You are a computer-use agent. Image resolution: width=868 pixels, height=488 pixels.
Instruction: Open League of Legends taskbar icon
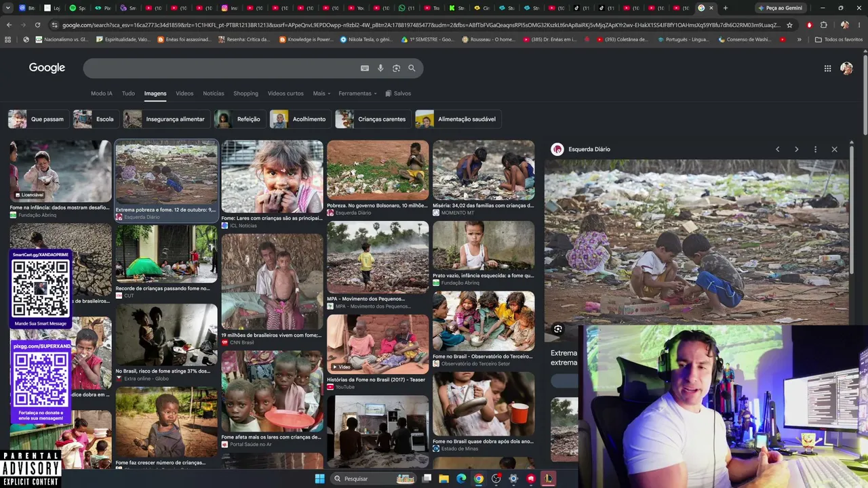pyautogui.click(x=548, y=479)
